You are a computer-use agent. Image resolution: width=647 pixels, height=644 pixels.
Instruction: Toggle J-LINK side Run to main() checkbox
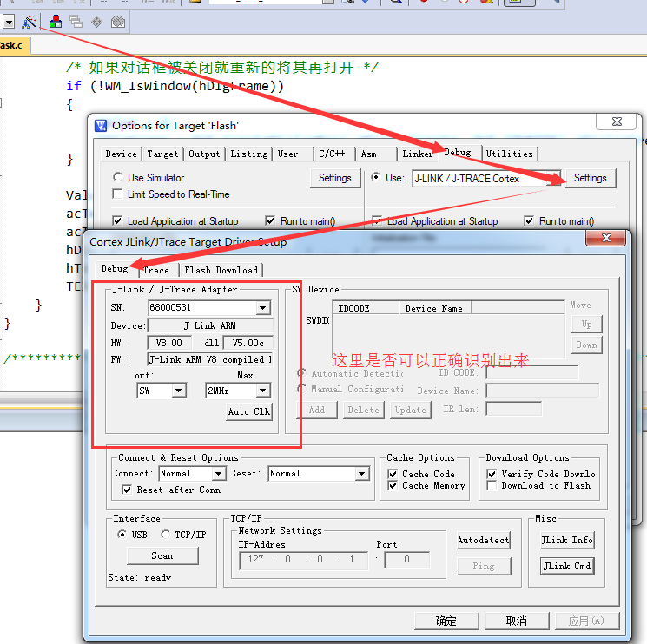click(529, 221)
